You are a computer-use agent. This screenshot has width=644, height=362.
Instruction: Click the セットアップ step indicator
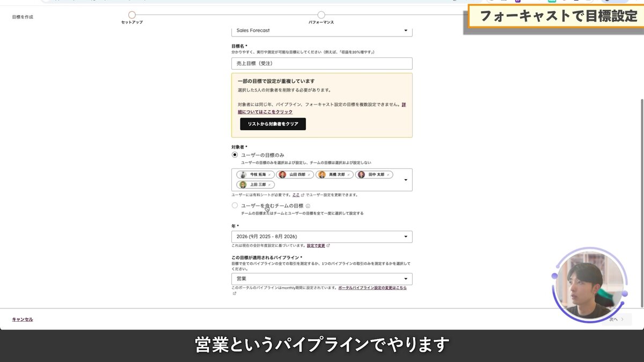click(x=131, y=16)
